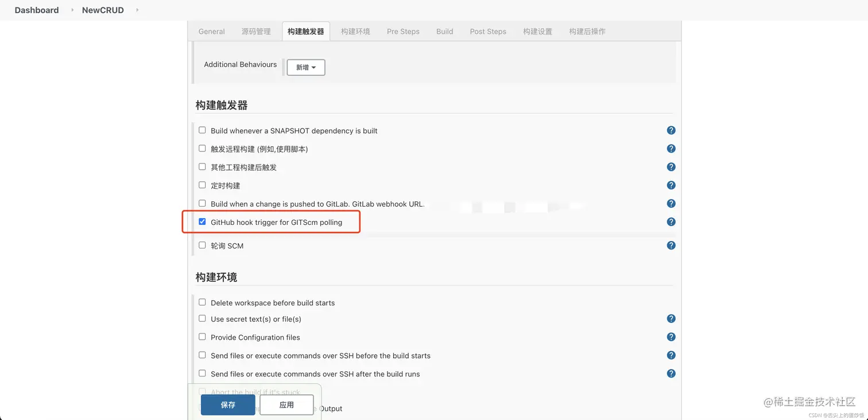The width and height of the screenshot is (868, 420).
Task: Switch to the General tab
Action: [212, 32]
